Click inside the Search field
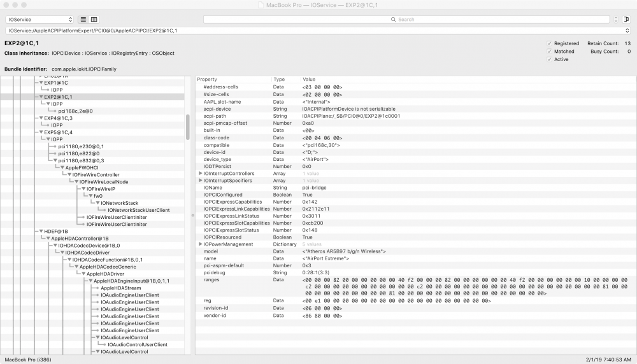 (x=406, y=20)
